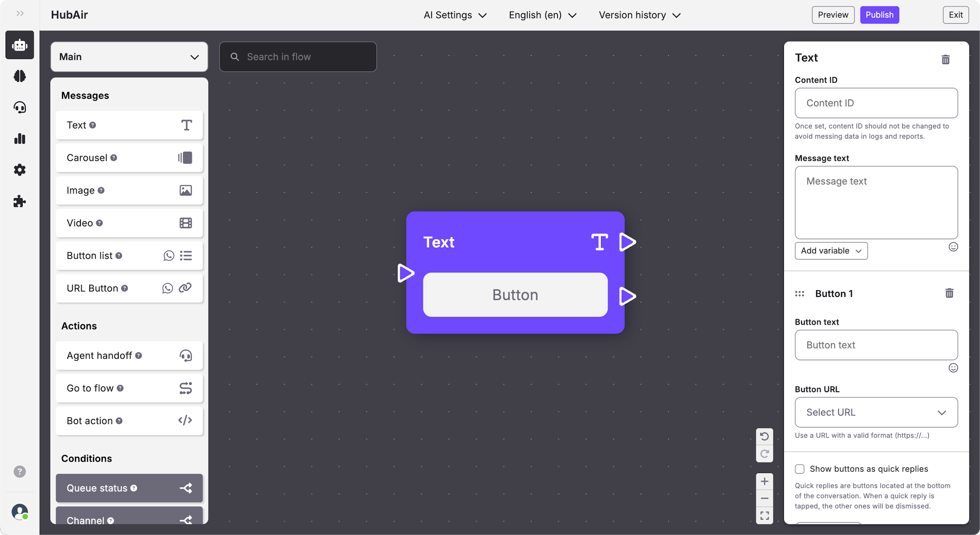The height and width of the screenshot is (535, 980).
Task: Open the bot builder robot icon in sidebar
Action: (20, 45)
